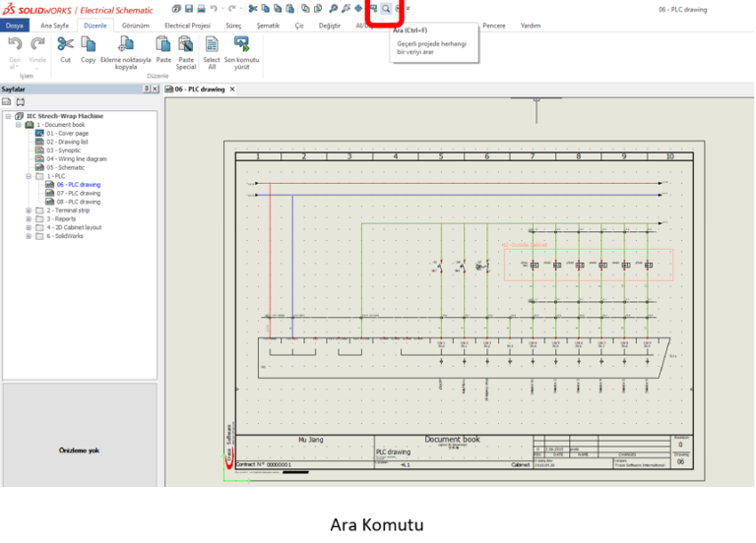Open the Yardım menu tab
The height and width of the screenshot is (543, 756).
pyautogui.click(x=531, y=26)
